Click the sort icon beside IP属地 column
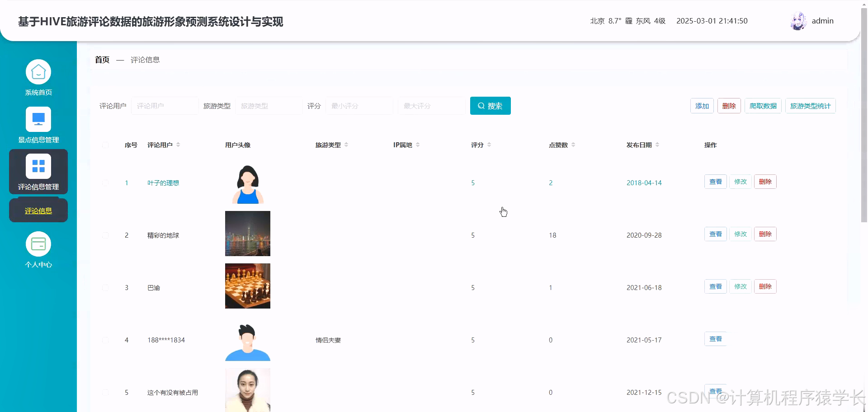 click(x=418, y=145)
